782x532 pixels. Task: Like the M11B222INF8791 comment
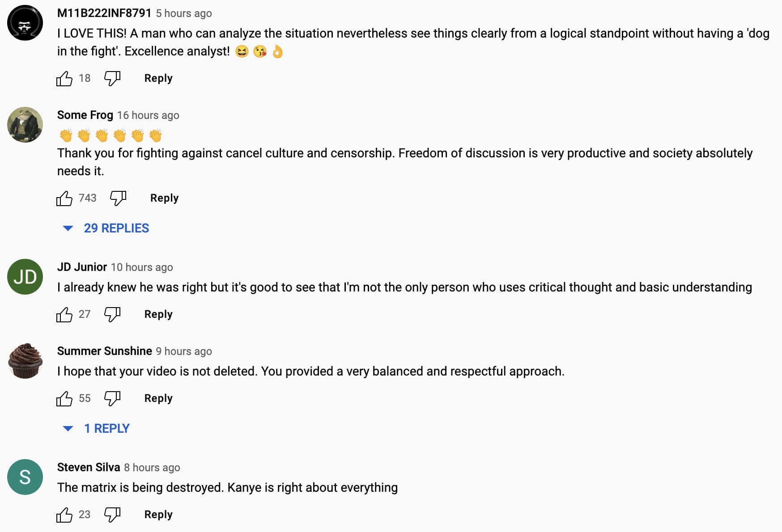(x=64, y=79)
